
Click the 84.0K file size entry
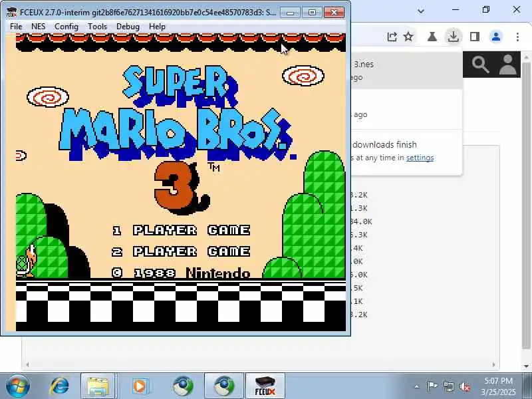[361, 221]
